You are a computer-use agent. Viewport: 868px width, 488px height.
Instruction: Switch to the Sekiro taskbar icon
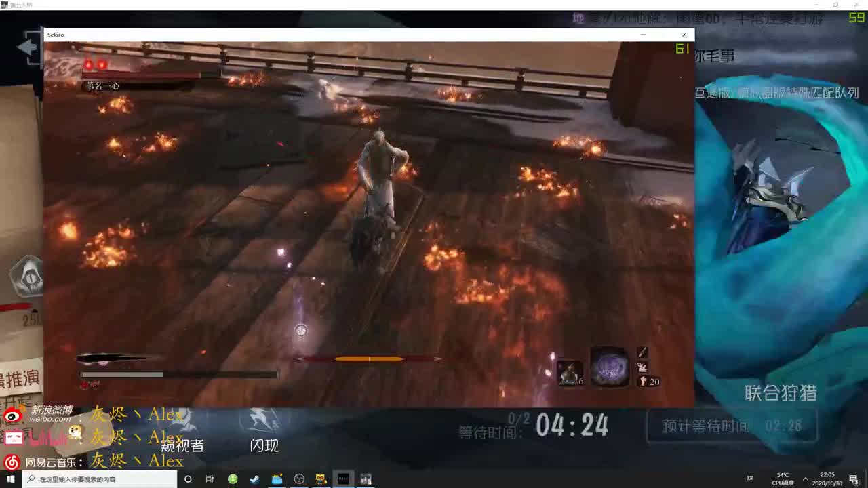tap(366, 479)
